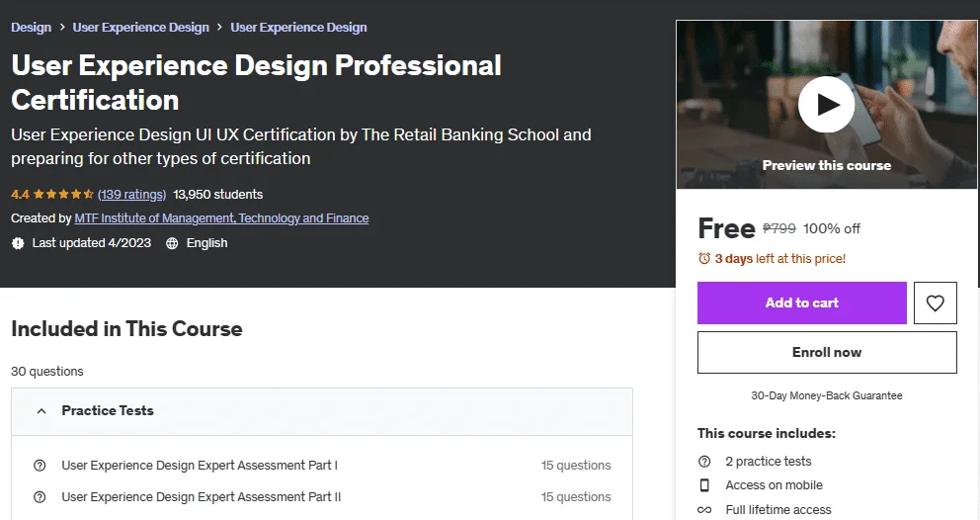The height and width of the screenshot is (520, 980).
Task: Open MTF Institute of Management instructor link
Action: point(221,218)
